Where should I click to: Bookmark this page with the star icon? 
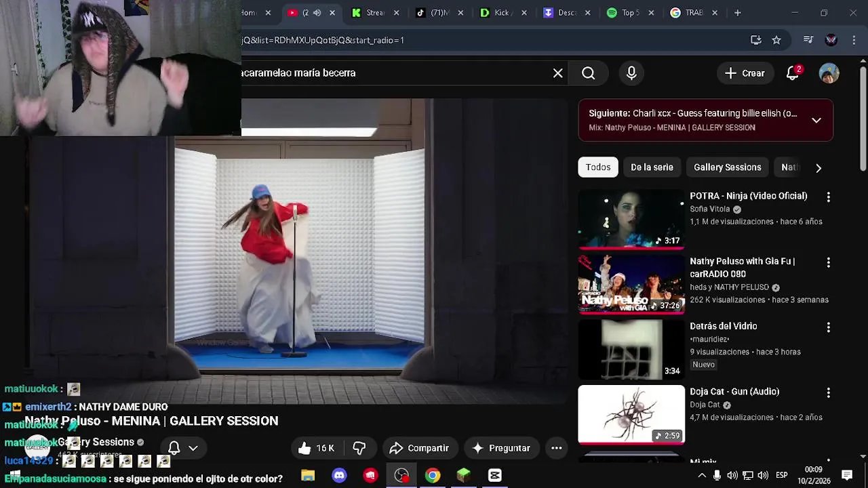click(x=776, y=40)
